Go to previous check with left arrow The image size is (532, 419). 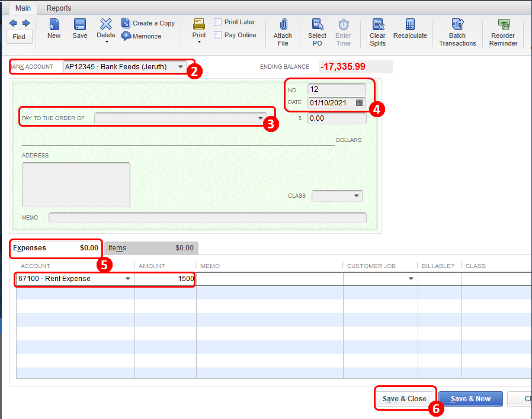[x=13, y=23]
